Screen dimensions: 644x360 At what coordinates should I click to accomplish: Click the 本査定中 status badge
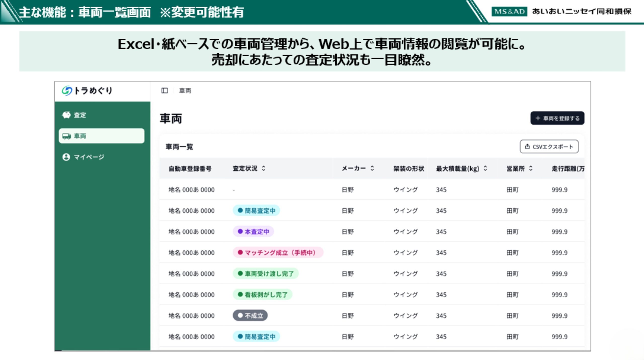[253, 231]
